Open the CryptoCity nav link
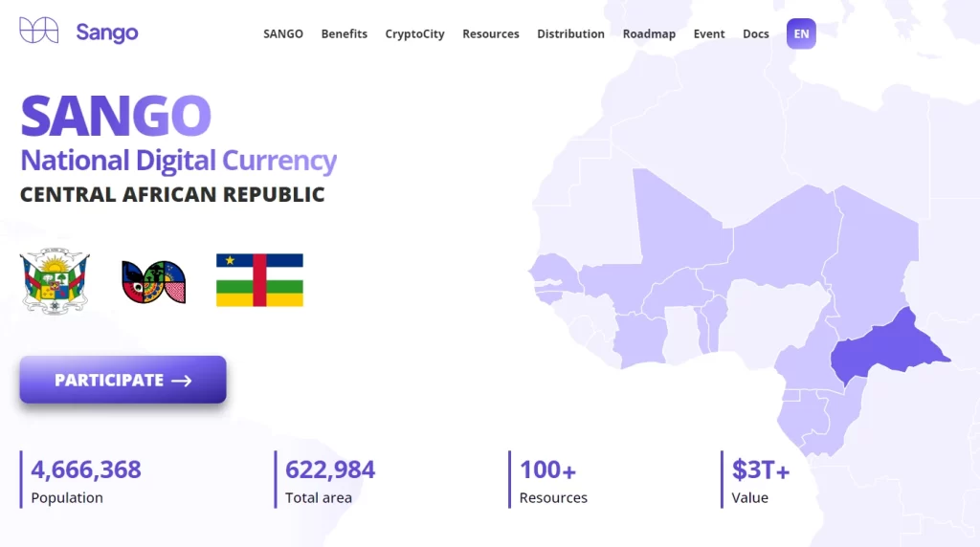 (x=415, y=33)
